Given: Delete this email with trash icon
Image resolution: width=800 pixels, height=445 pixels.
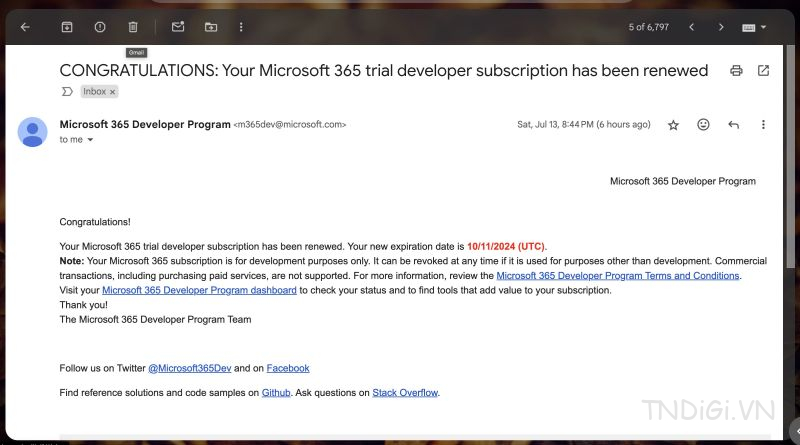Looking at the screenshot, I should (133, 27).
